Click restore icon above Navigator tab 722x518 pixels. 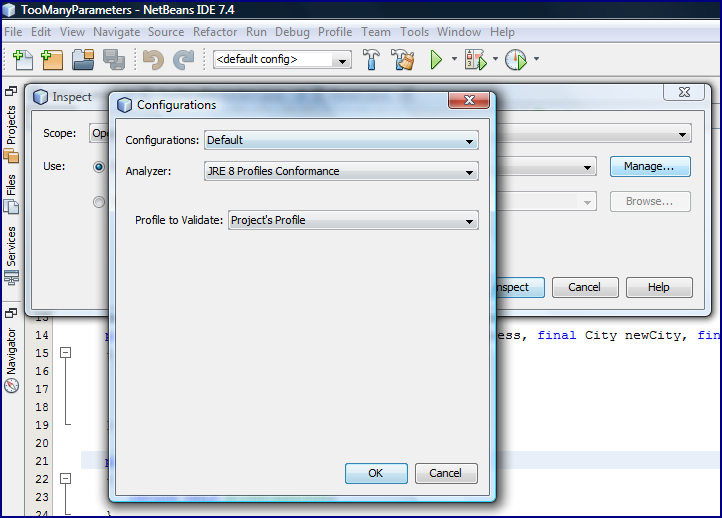11,313
